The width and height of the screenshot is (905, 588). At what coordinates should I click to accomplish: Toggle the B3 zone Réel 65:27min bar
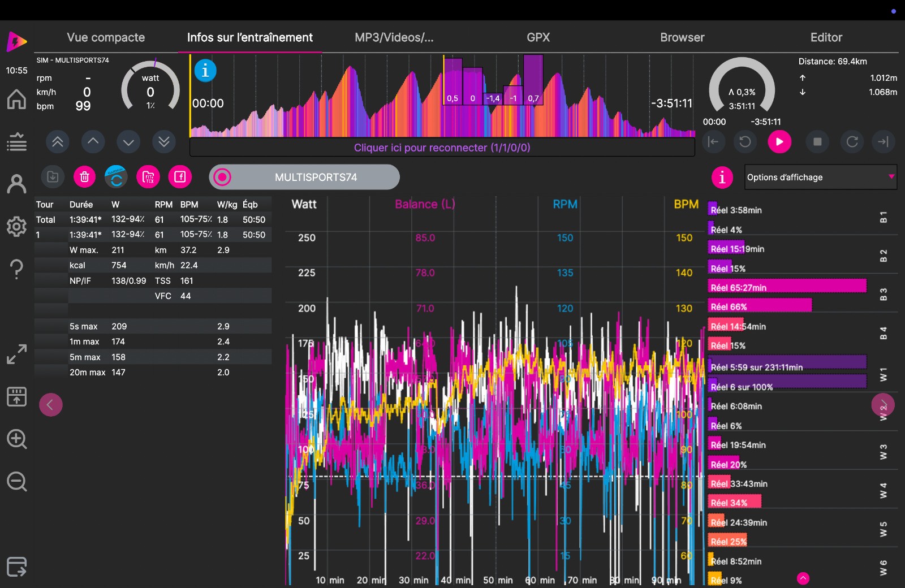click(787, 287)
